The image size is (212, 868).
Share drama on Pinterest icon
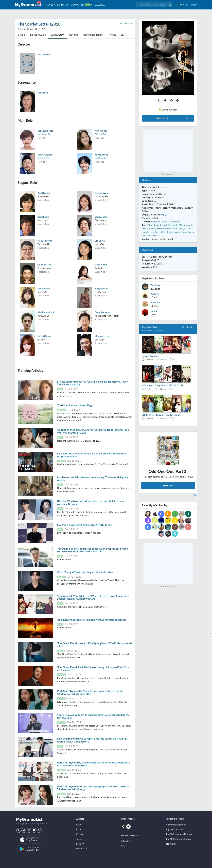(x=177, y=100)
